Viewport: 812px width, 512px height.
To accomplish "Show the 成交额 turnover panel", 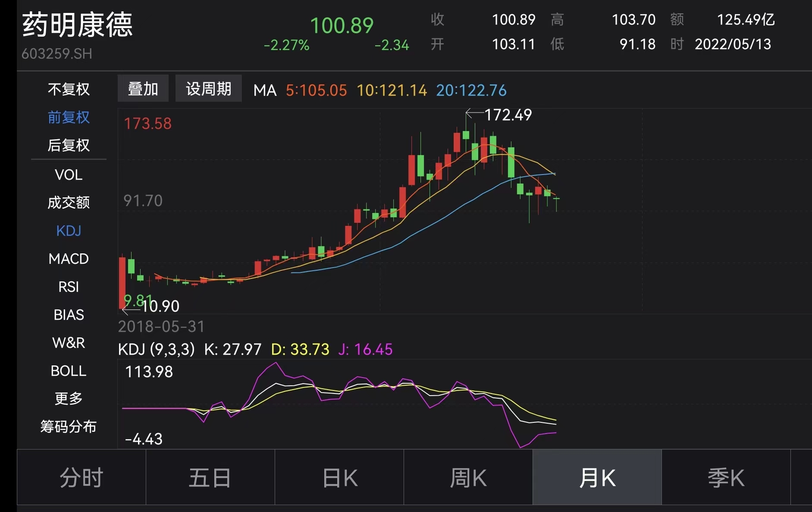I will (x=68, y=203).
